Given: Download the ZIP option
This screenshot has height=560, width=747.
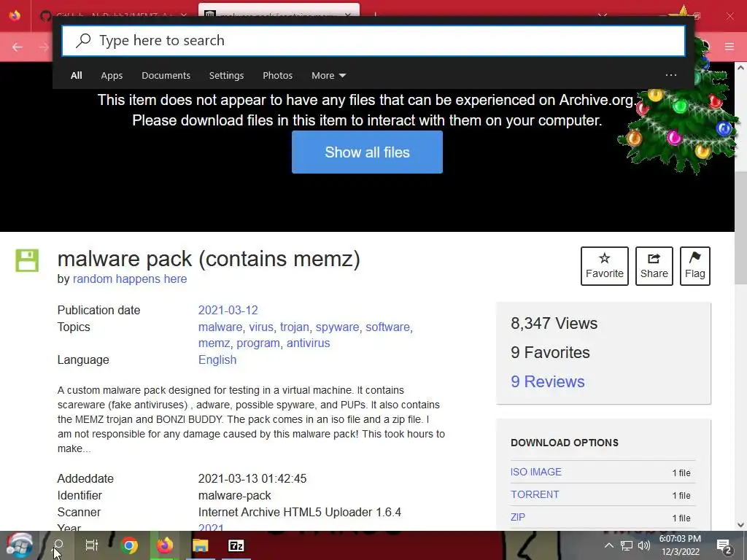Looking at the screenshot, I should [518, 517].
